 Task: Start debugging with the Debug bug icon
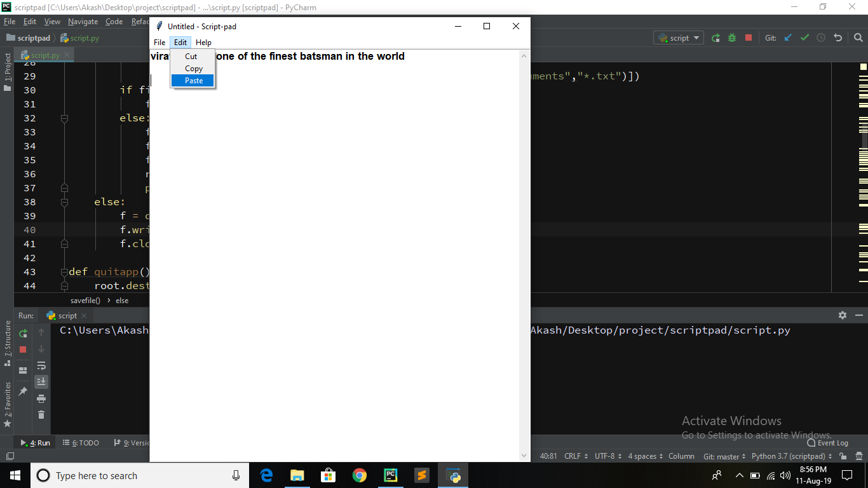point(731,37)
